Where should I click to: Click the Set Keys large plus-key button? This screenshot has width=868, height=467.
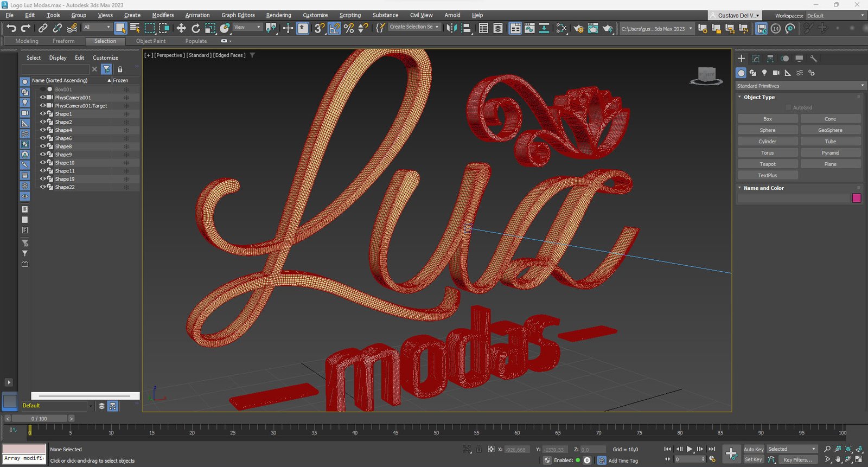[x=731, y=453]
